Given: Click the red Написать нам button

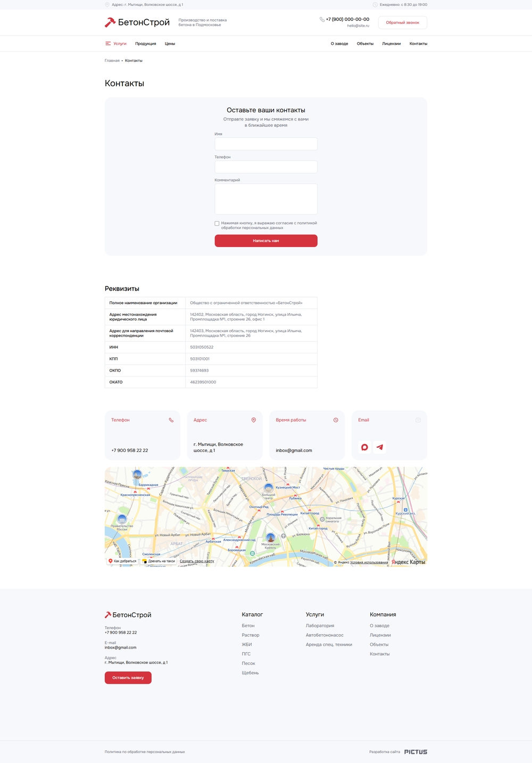Looking at the screenshot, I should (x=266, y=241).
